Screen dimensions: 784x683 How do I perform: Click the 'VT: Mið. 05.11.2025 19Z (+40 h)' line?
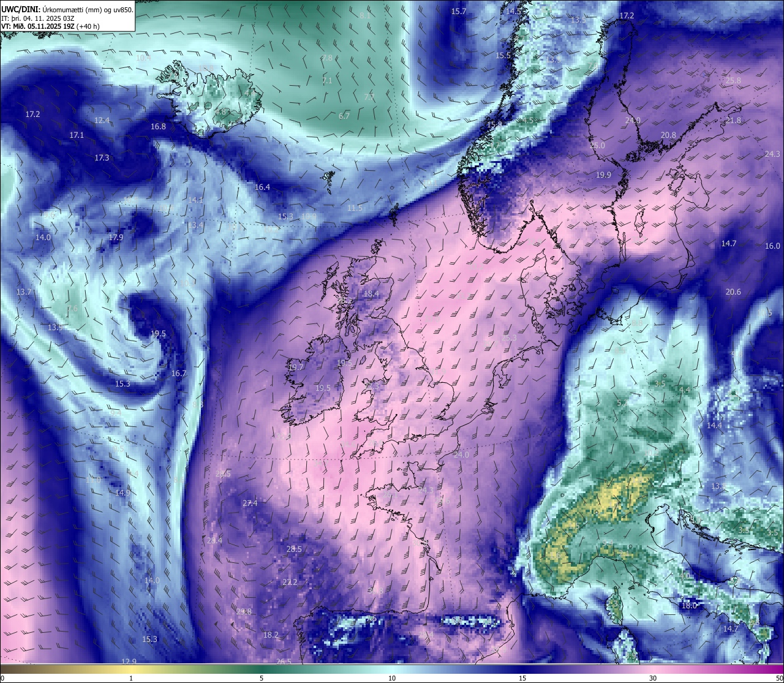(x=51, y=26)
